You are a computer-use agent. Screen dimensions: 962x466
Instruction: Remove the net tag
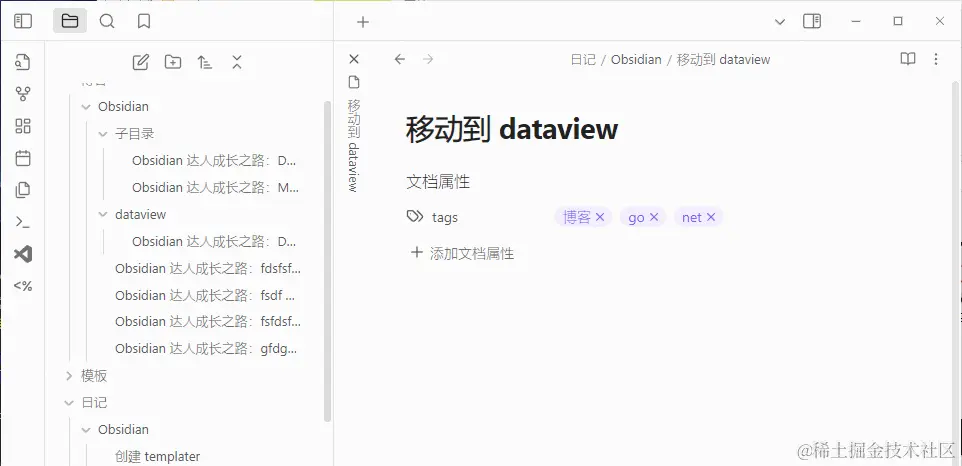[711, 217]
